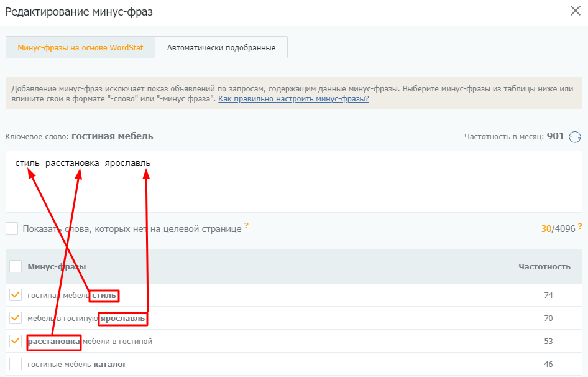Uncheck the мебель в гостиную ярославль row

click(16, 318)
